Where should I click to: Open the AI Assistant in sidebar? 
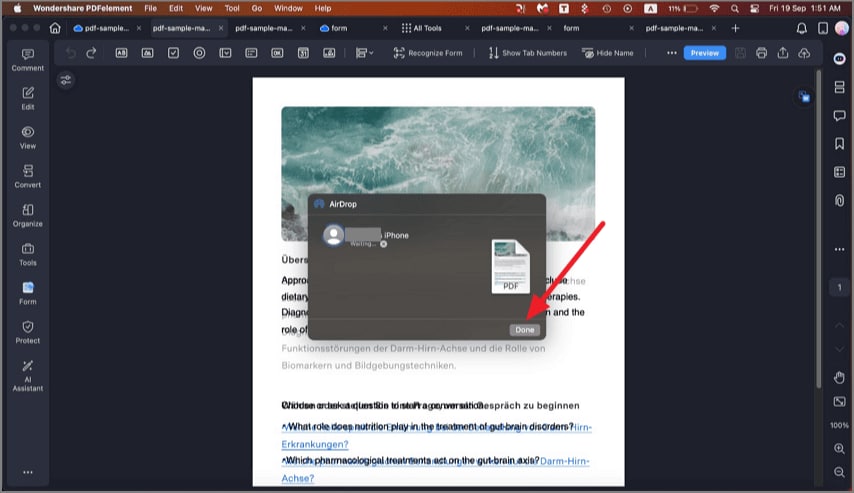tap(28, 376)
